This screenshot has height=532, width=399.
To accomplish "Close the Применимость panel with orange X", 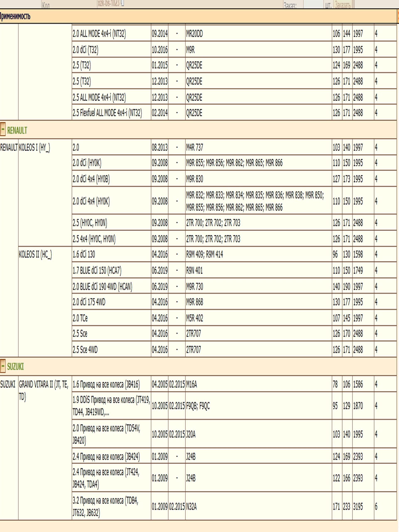I will [x=398, y=16].
